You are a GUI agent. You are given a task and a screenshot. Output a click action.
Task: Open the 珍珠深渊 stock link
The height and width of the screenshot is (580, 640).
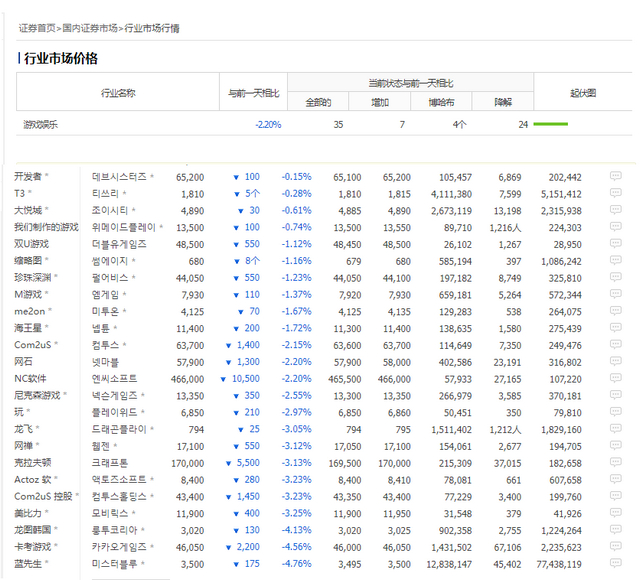pos(33,278)
